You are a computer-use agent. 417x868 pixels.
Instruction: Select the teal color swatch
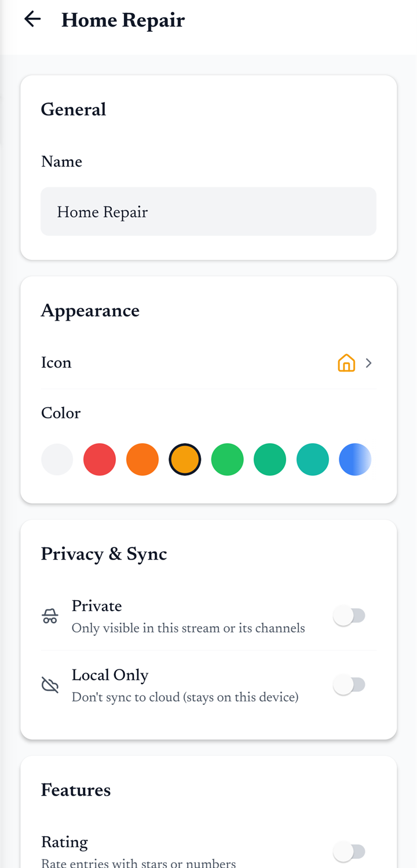313,459
